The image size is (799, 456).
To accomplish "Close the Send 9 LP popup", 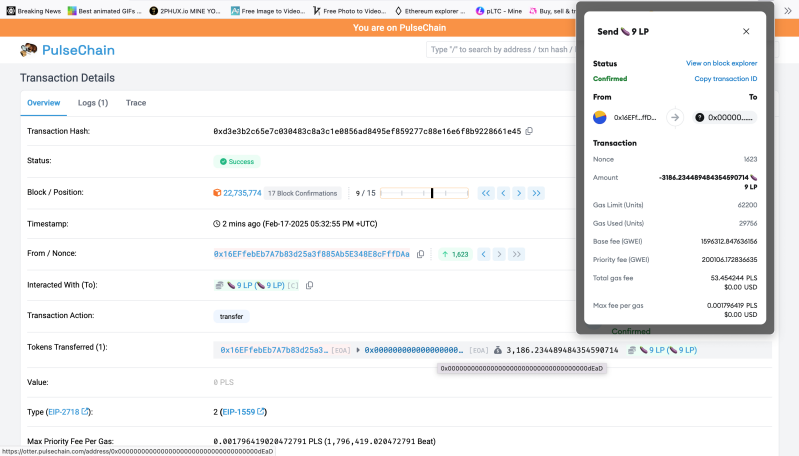I will click(746, 32).
